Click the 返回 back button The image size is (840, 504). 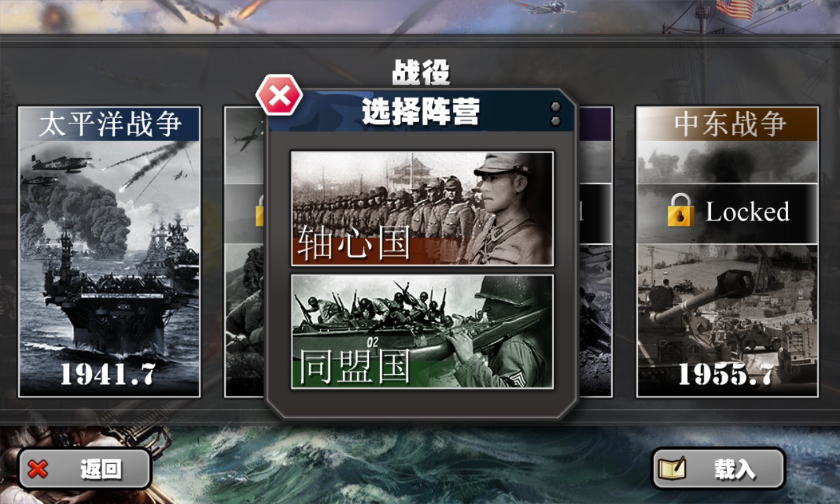tap(85, 469)
